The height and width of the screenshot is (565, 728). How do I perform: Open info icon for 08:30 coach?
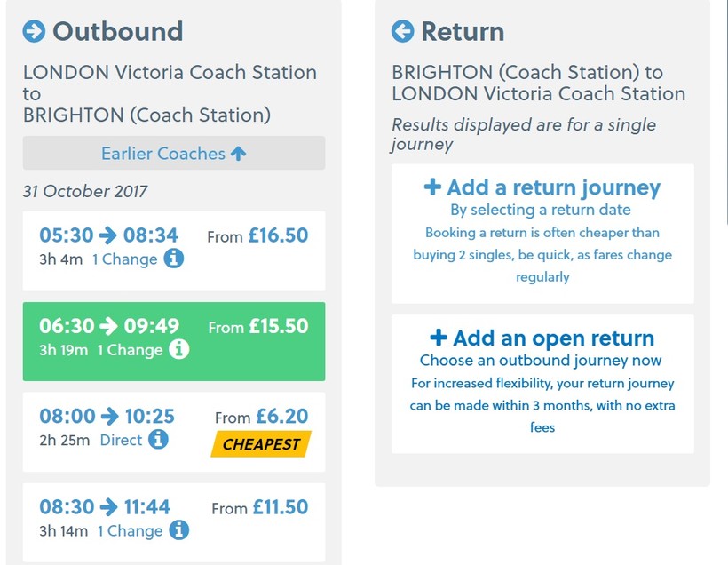click(178, 530)
